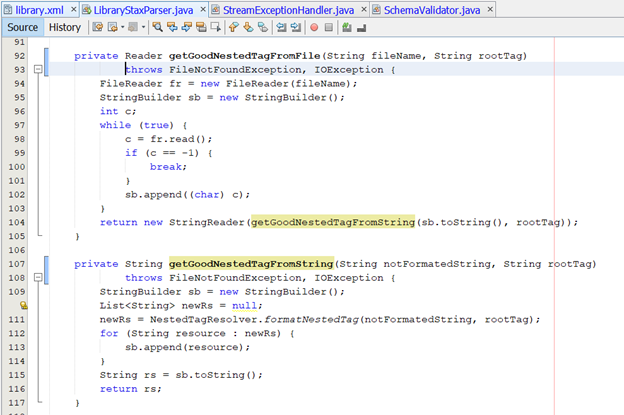This screenshot has height=415, width=624.
Task: Click the Comment lines toolbar icon
Action: 347,27
